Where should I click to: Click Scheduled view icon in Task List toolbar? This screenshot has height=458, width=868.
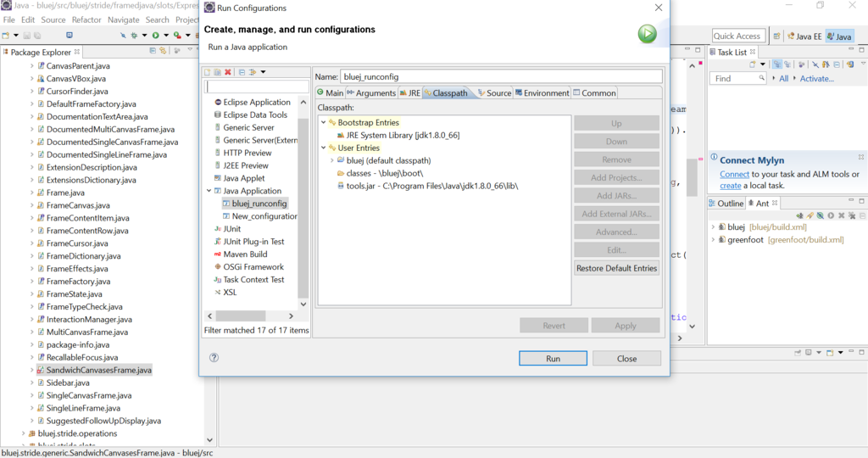tap(787, 64)
